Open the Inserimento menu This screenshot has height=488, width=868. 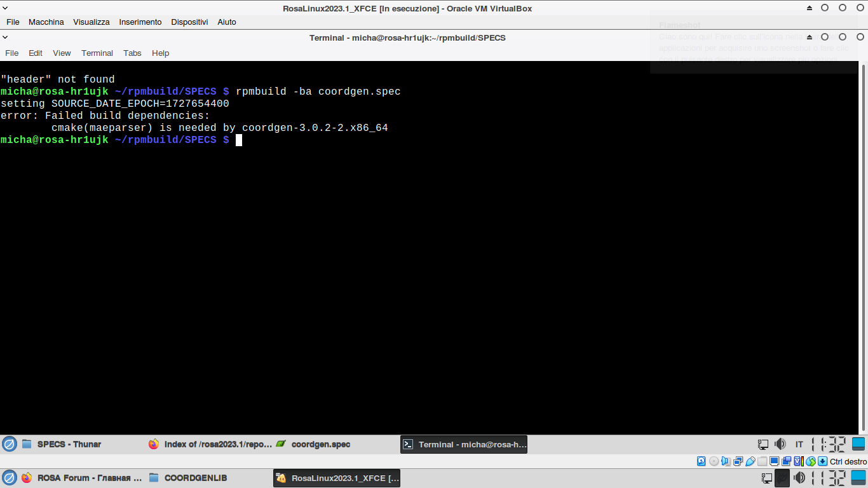click(x=140, y=22)
